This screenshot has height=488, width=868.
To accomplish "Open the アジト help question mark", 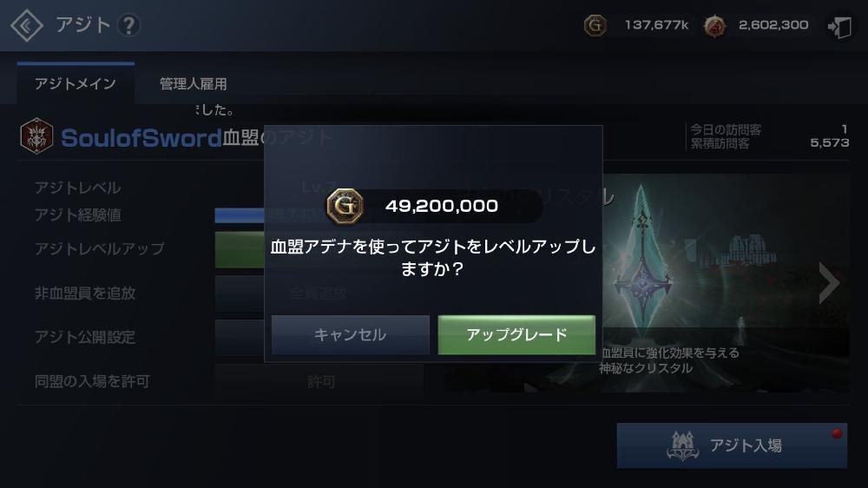I will coord(129,25).
